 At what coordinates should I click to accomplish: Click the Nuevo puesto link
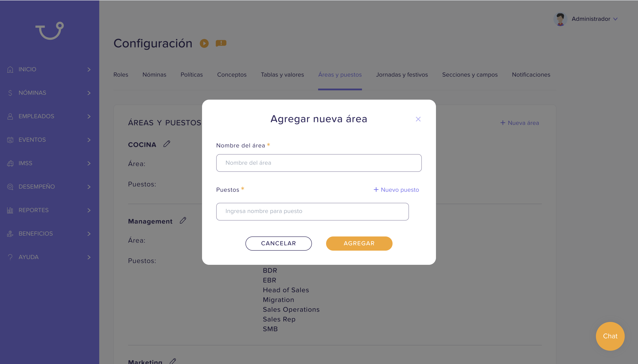coord(396,190)
